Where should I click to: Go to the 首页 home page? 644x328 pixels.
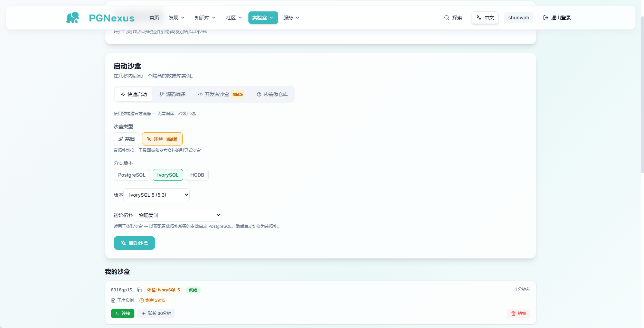154,18
